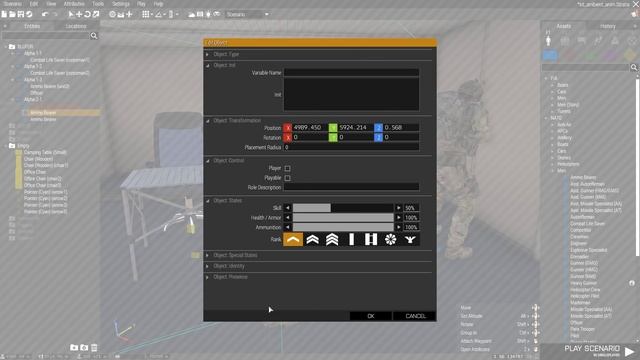Screen dimensions: 640x360
Task: Tick the Playable checkbox
Action: 287,178
